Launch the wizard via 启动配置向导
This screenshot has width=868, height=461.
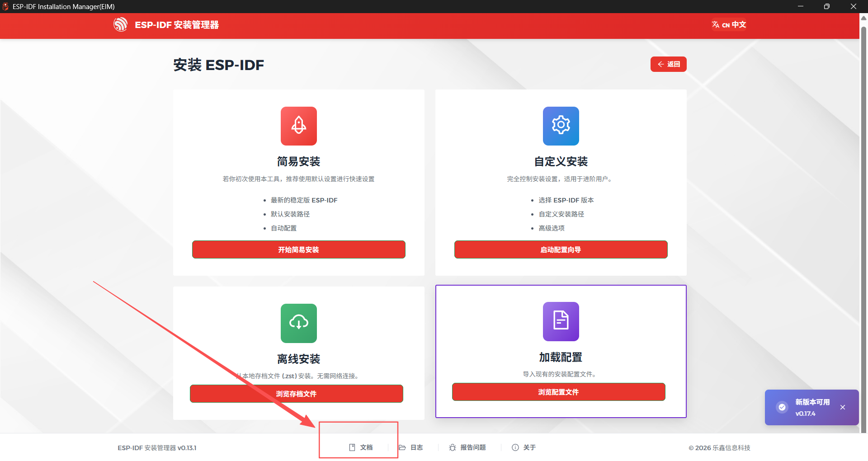[561, 249]
